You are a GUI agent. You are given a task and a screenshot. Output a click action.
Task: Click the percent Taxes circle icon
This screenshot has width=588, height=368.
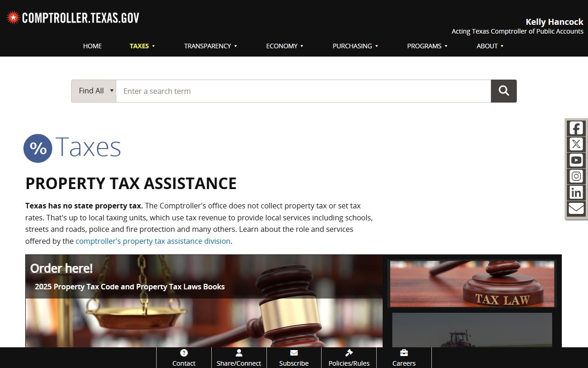[38, 148]
